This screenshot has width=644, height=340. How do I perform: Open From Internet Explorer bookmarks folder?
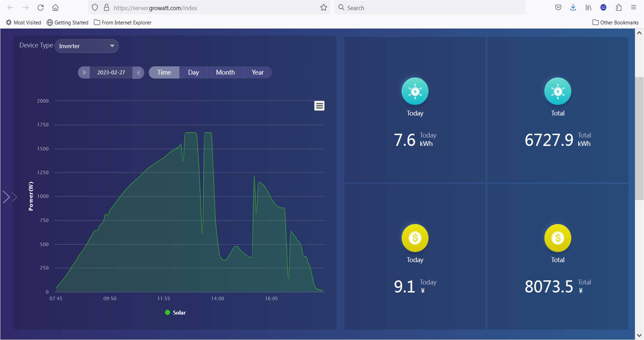[x=123, y=22]
